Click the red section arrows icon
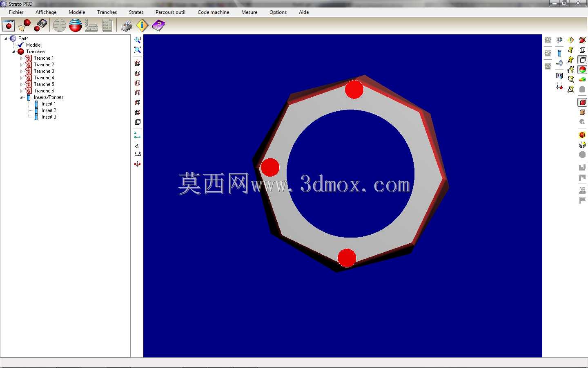588x368 pixels. click(x=138, y=164)
